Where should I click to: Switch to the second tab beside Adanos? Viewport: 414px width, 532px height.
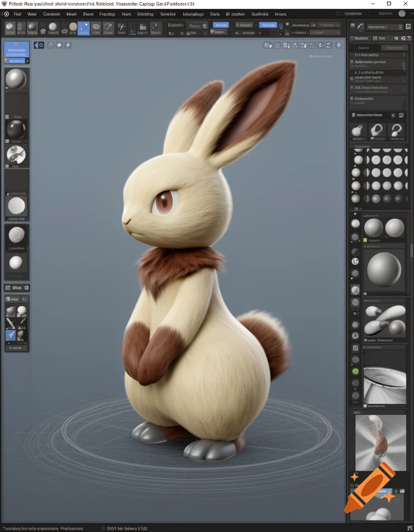coord(395,48)
